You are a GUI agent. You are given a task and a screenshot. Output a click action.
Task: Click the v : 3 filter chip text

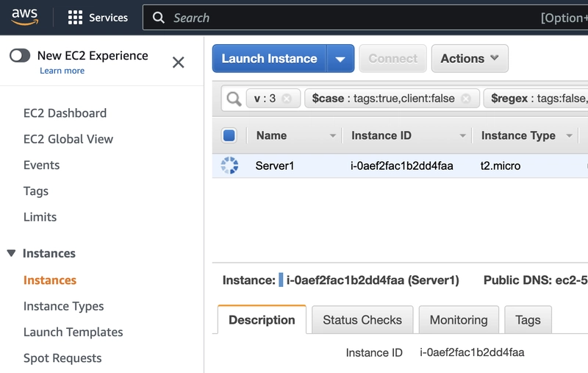coord(265,99)
